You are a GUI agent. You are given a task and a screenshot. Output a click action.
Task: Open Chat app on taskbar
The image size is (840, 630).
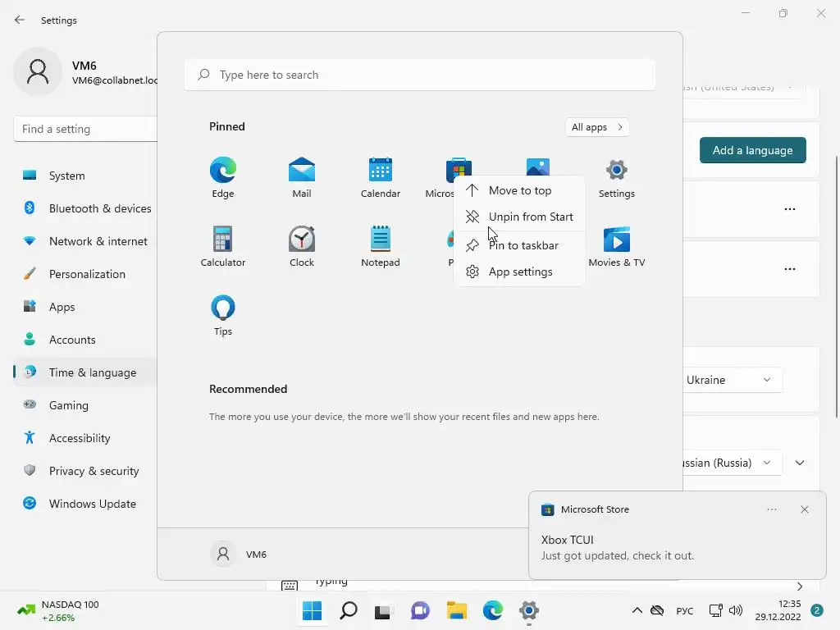[420, 610]
